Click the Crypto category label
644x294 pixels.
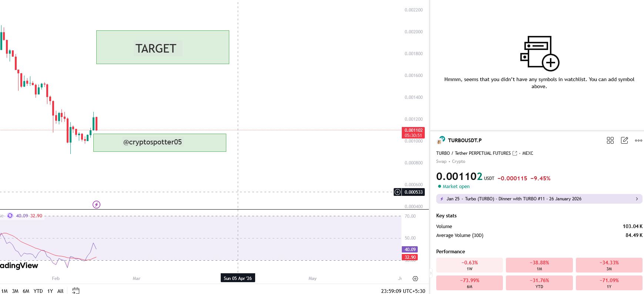pos(458,161)
